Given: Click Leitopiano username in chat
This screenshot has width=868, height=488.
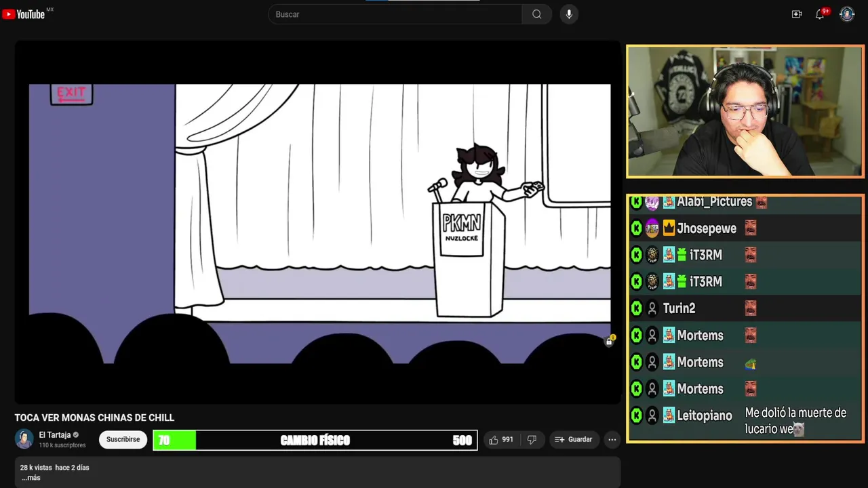Looking at the screenshot, I should coord(705,415).
